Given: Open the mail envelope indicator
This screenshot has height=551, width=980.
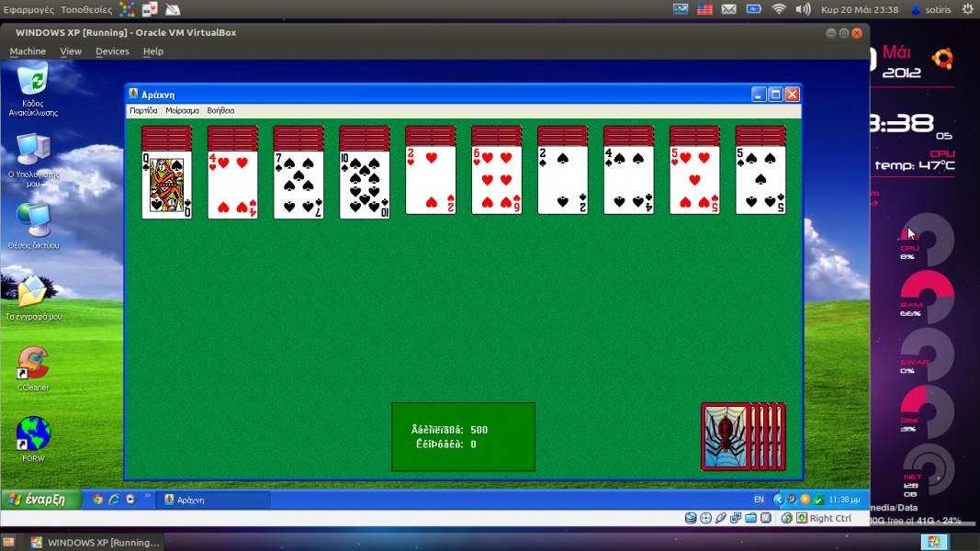Looking at the screenshot, I should point(728,9).
